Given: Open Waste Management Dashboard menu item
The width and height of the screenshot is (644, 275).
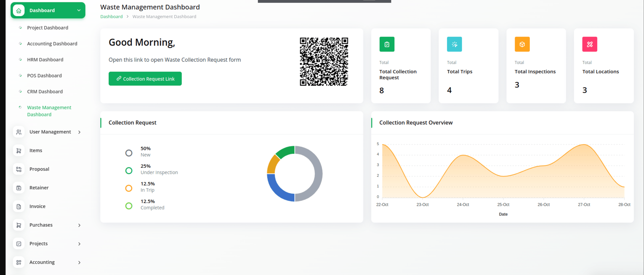Looking at the screenshot, I should 49,111.
